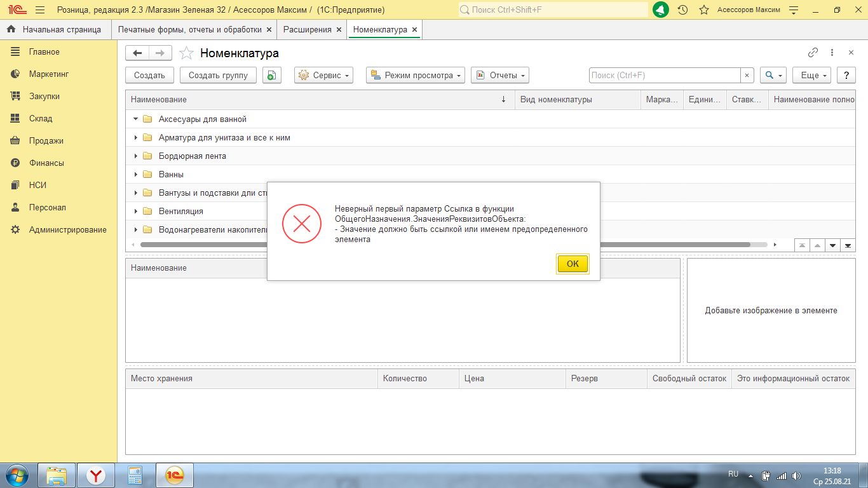This screenshot has height=488, width=868.
Task: Open Сервис dropdown
Action: coord(325,75)
